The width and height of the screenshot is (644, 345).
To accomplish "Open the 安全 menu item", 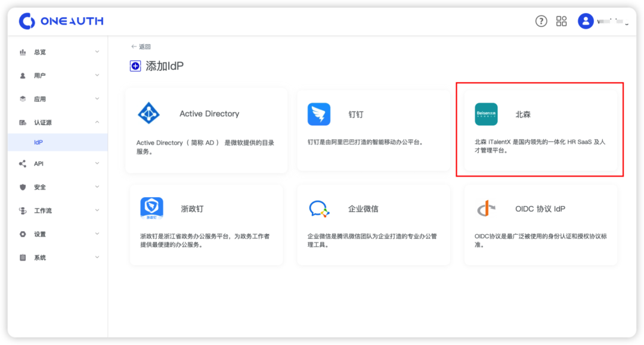I will (x=58, y=187).
